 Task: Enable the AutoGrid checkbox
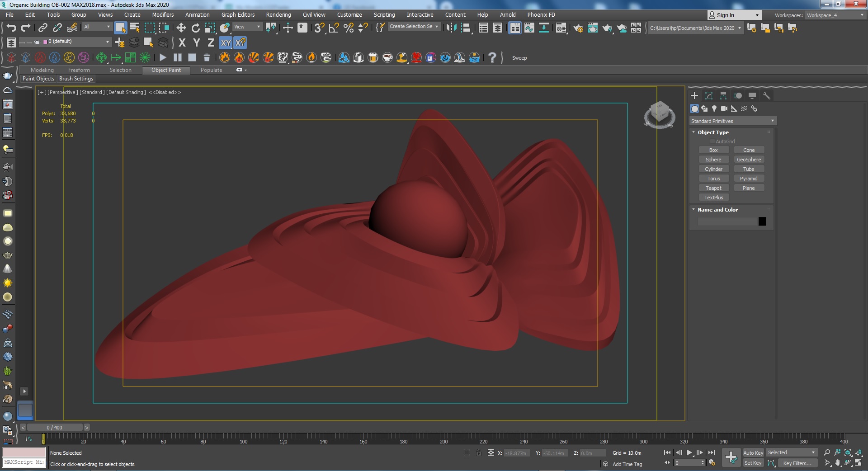712,141
